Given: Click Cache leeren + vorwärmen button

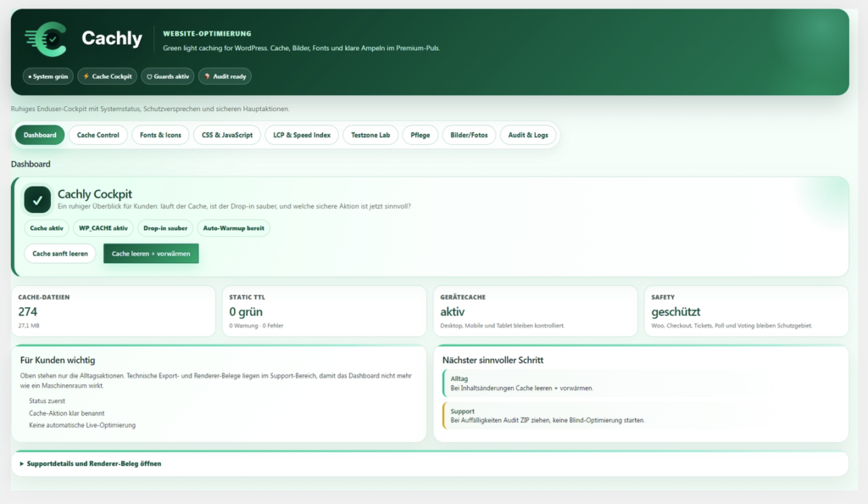Looking at the screenshot, I should (x=151, y=254).
